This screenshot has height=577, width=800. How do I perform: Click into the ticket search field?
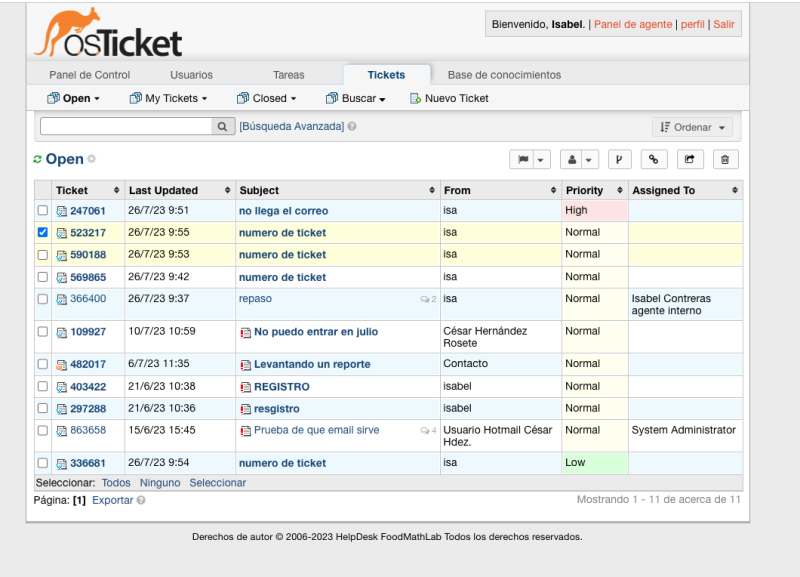125,127
